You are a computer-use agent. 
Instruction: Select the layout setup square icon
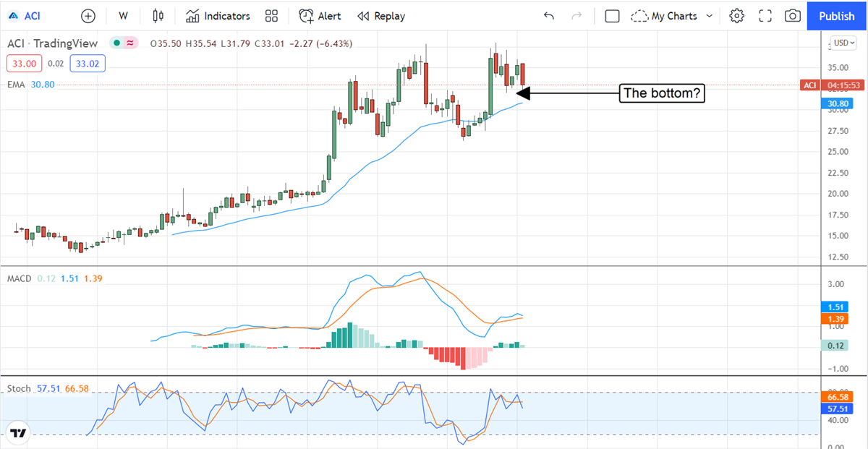pyautogui.click(x=612, y=16)
